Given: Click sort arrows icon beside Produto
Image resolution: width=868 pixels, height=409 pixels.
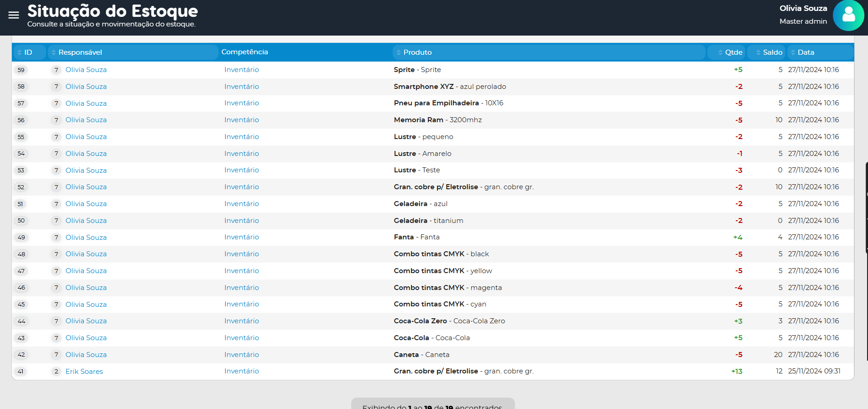Looking at the screenshot, I should click(x=398, y=52).
